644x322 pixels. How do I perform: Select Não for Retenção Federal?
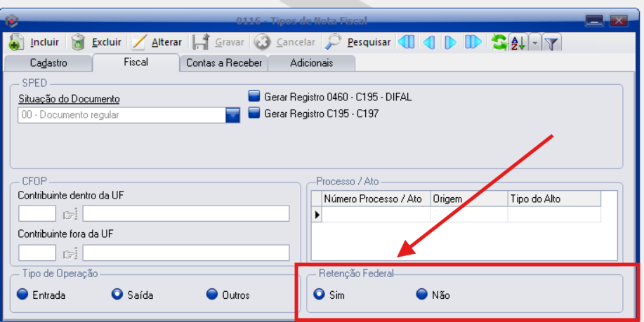coord(422,294)
